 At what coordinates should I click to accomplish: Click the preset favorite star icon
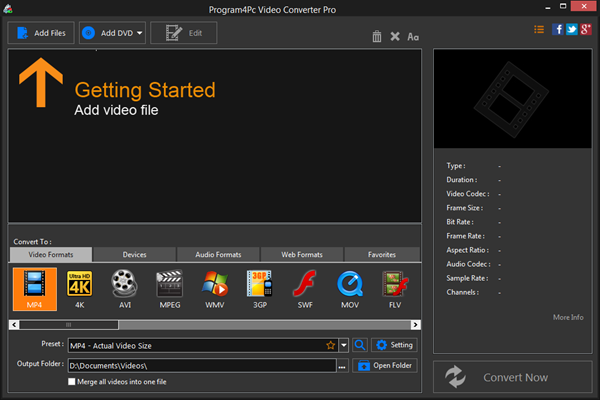coord(331,345)
